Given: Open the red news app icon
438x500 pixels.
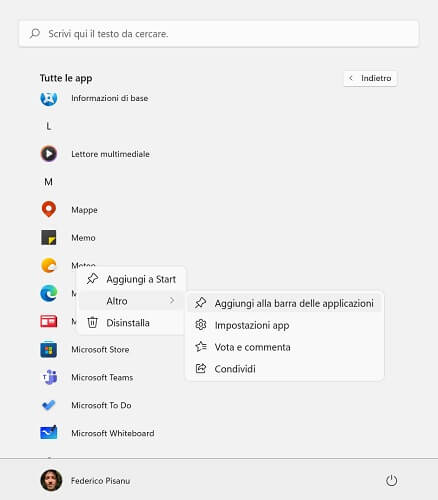Looking at the screenshot, I should pyautogui.click(x=49, y=322).
